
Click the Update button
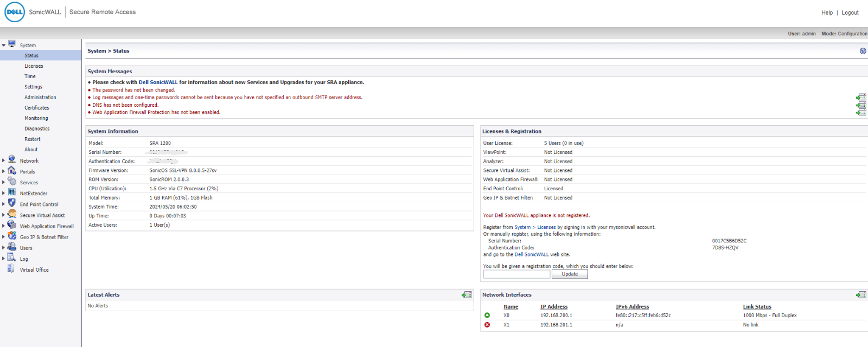point(570,274)
